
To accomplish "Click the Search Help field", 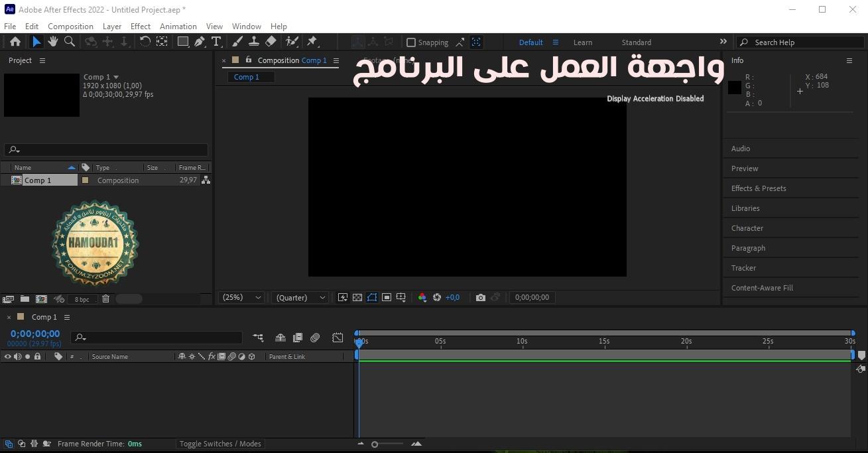I will point(800,42).
